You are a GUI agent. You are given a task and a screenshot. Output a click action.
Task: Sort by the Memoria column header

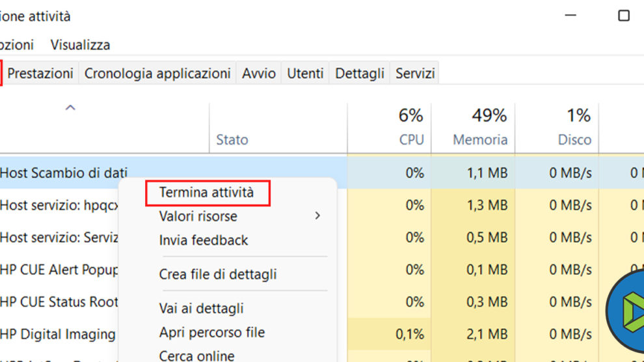(479, 128)
